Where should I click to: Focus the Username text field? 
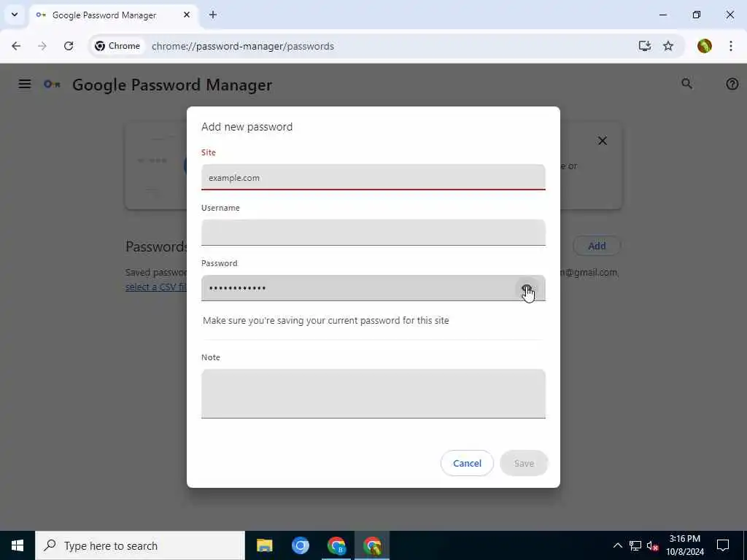click(373, 233)
